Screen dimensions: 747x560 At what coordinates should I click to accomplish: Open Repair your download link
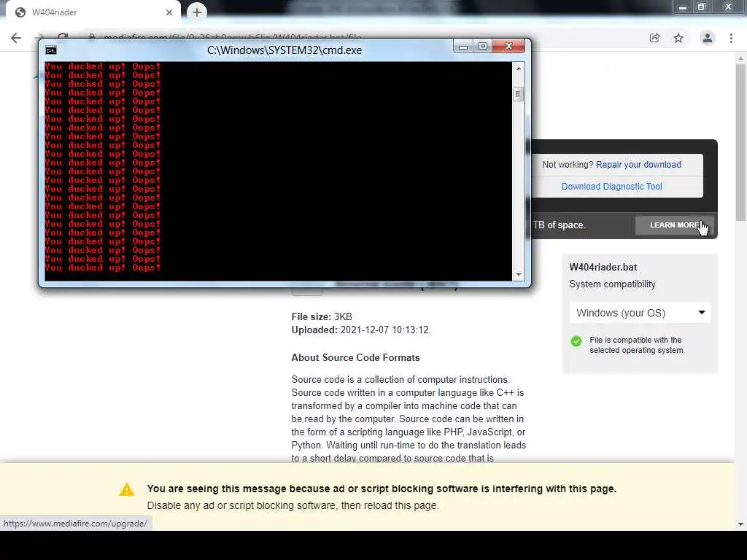[x=638, y=165]
